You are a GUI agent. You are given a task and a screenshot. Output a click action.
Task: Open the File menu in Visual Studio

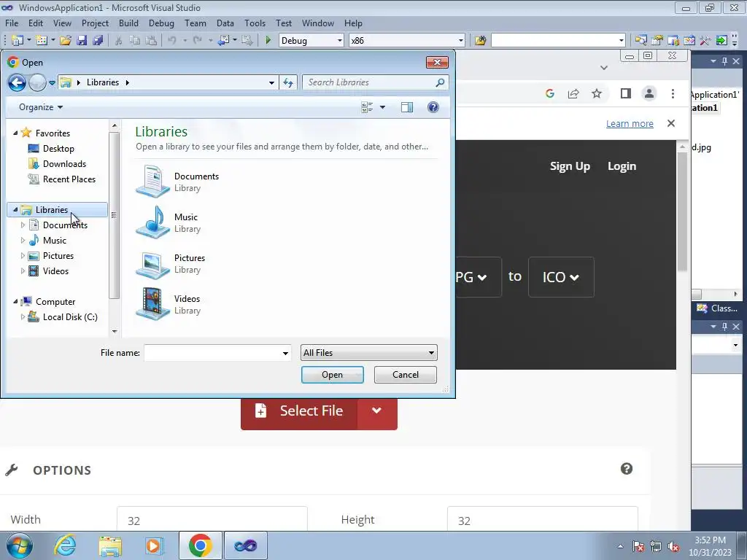pyautogui.click(x=12, y=23)
